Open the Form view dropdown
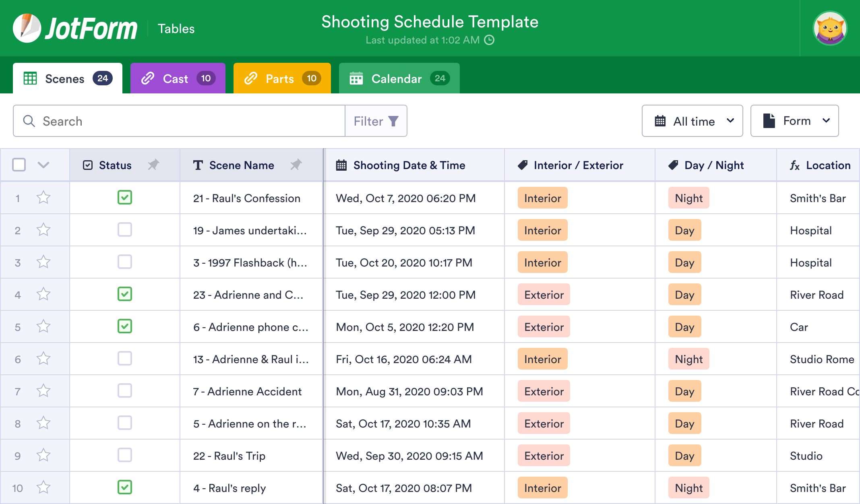The width and height of the screenshot is (860, 504). tap(794, 121)
